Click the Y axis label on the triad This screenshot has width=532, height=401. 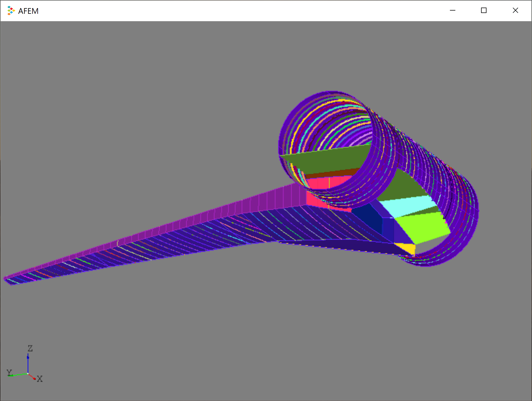[x=9, y=372]
